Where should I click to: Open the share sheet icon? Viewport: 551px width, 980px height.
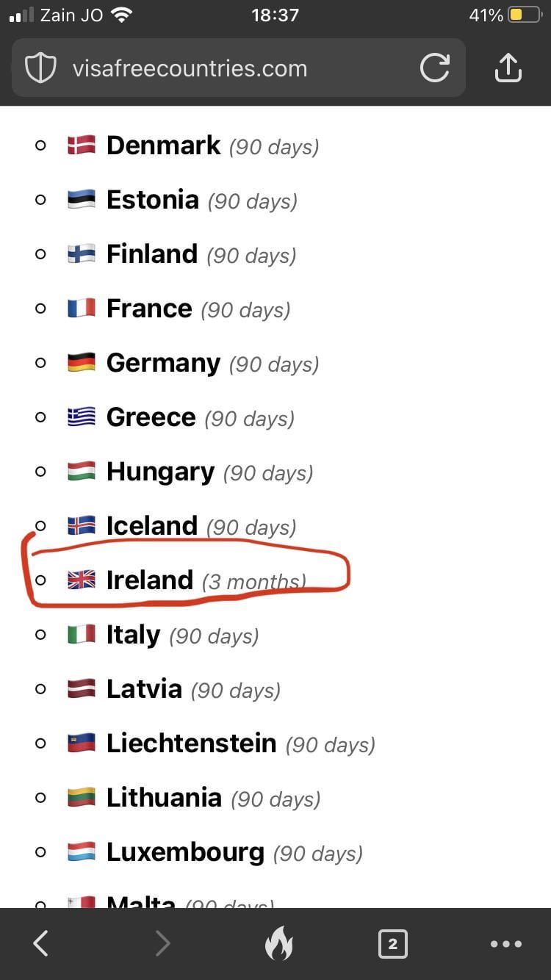tap(508, 68)
